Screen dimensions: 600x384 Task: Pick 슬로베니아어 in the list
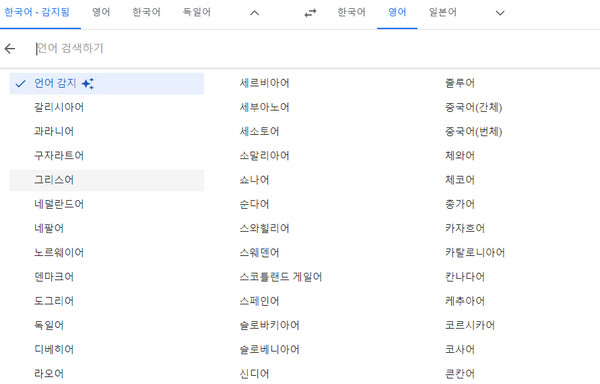point(269,350)
